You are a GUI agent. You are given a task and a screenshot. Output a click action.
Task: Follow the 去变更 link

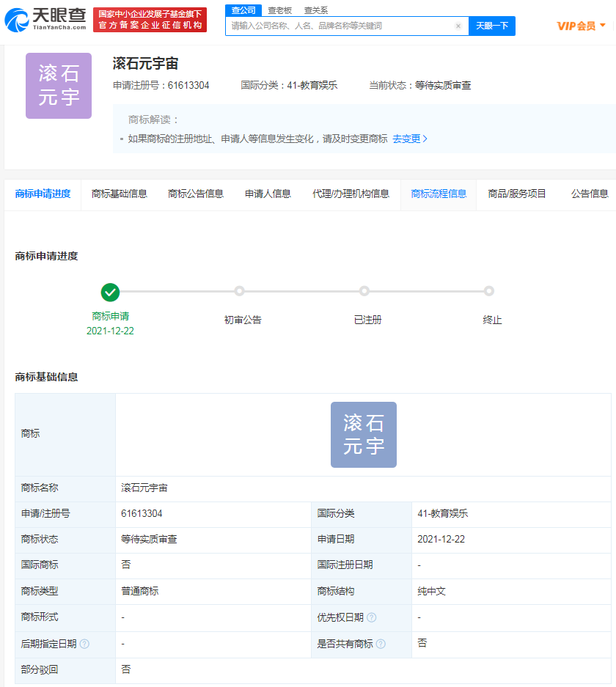tap(410, 139)
